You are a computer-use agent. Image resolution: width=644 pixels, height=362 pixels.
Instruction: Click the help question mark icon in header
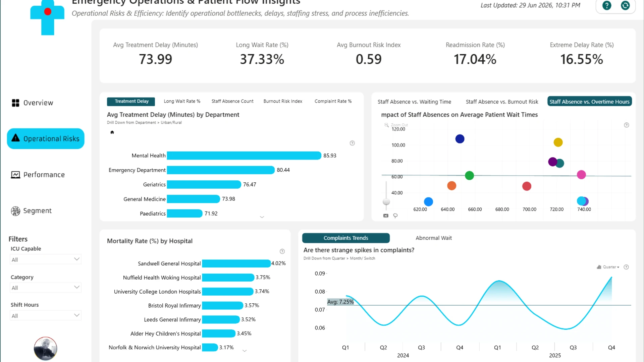(607, 5)
